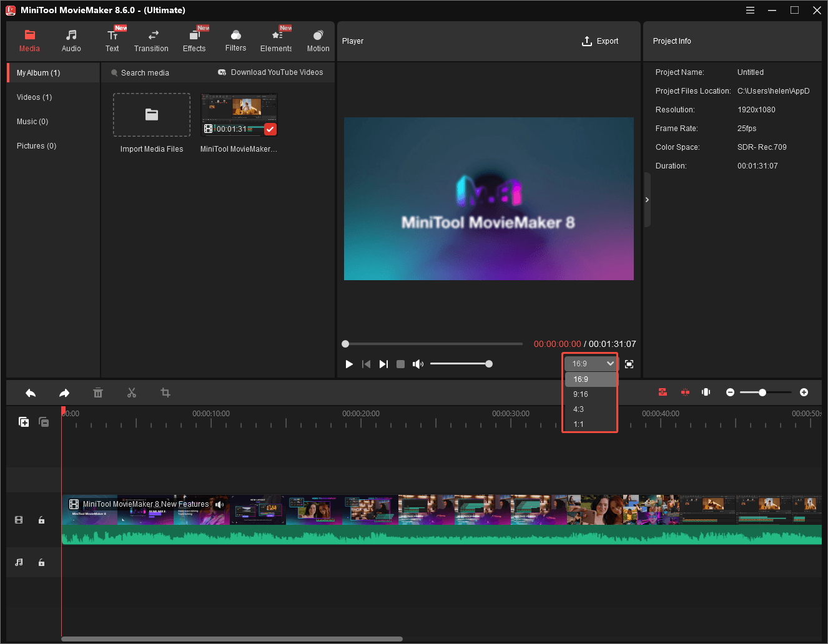Open the hamburger menu in title bar
Viewport: 828px width, 644px height.
[750, 10]
